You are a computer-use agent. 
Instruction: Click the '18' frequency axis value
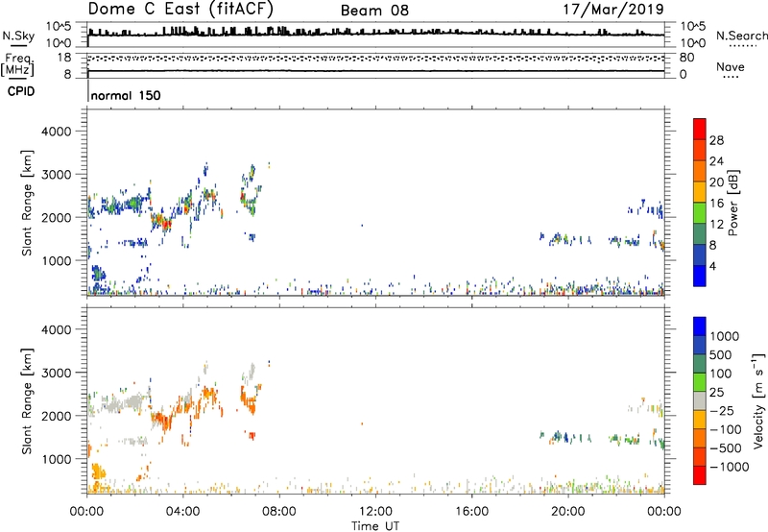[64, 58]
